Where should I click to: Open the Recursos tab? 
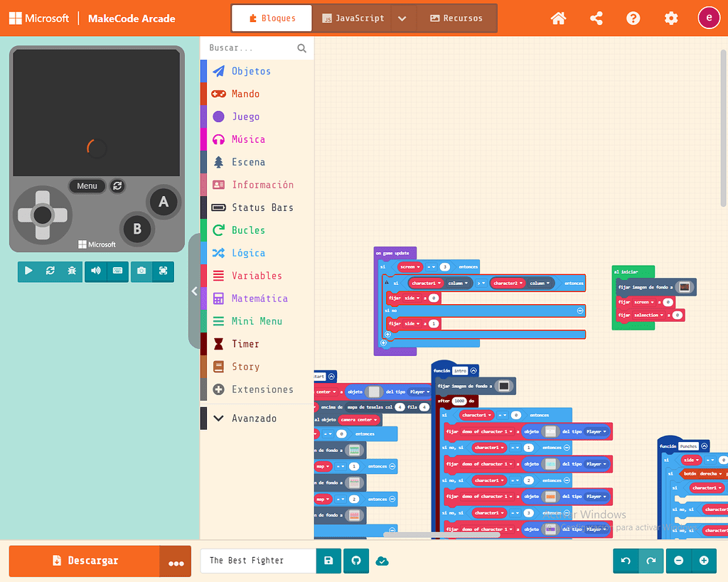456,18
